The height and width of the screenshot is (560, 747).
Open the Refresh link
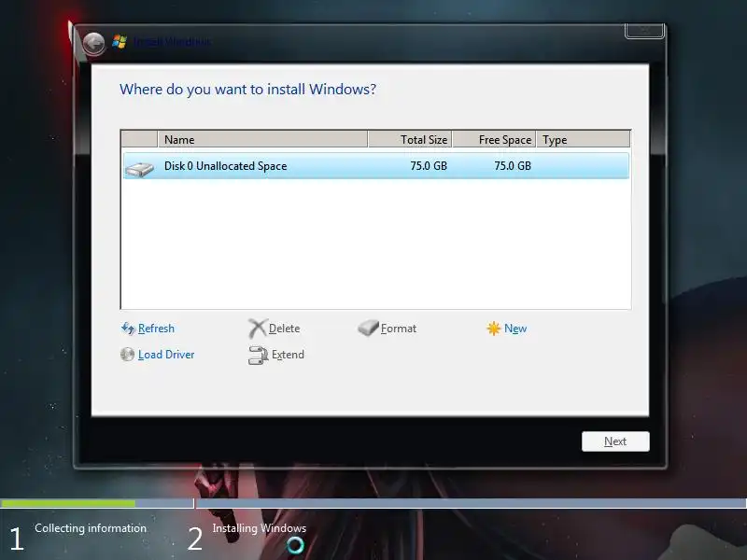[x=156, y=329]
